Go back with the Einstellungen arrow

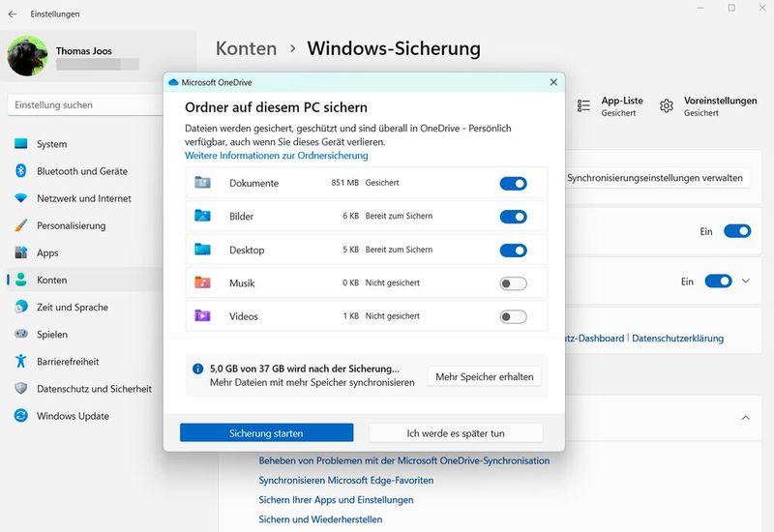[x=13, y=15]
